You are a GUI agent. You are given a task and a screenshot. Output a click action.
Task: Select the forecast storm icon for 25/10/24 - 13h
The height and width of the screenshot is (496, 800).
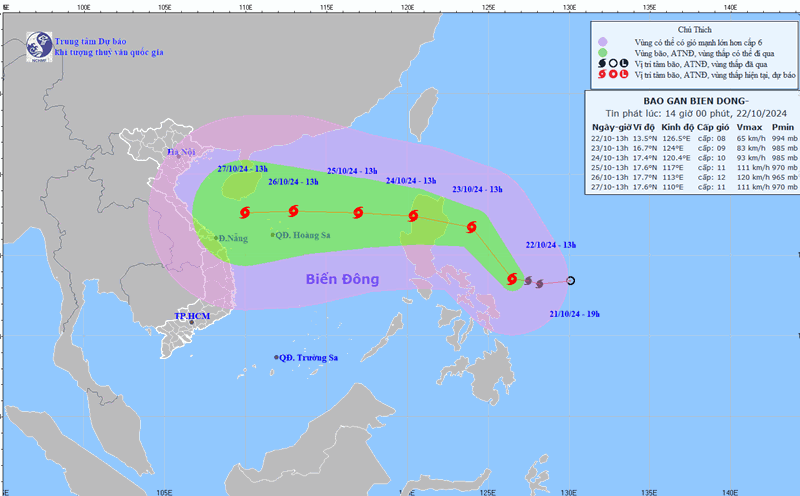click(x=357, y=212)
